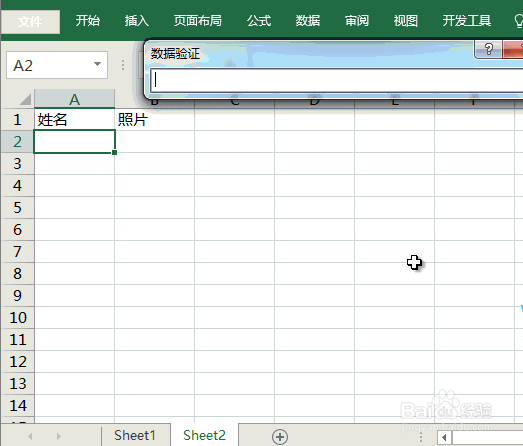Select row 1 header
523x446 pixels.
tap(17, 119)
